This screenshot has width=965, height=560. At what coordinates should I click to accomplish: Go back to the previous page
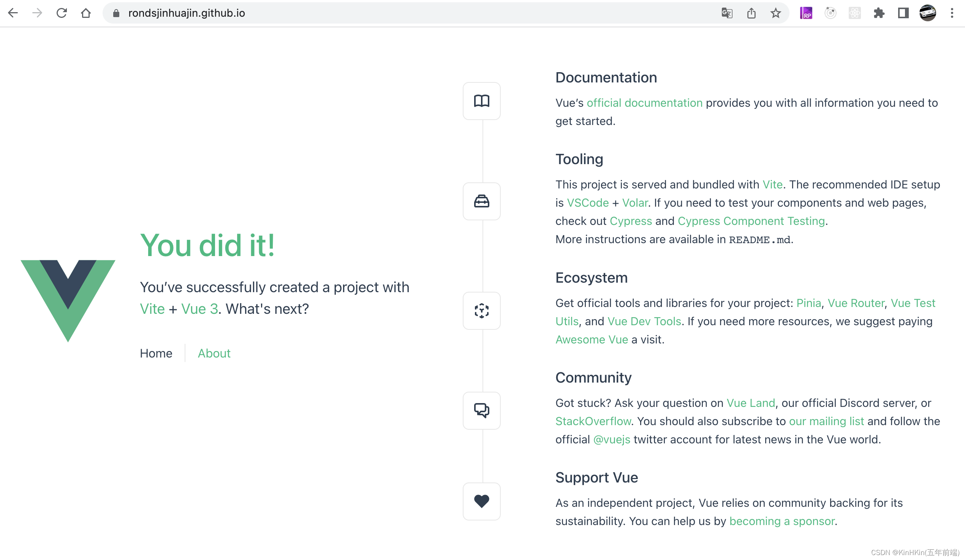(x=13, y=13)
